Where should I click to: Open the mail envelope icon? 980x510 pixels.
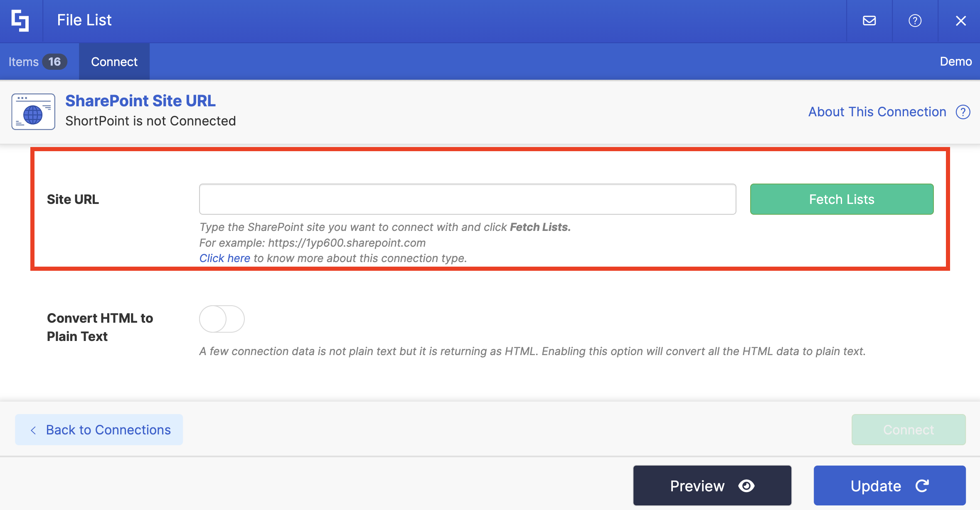point(869,21)
